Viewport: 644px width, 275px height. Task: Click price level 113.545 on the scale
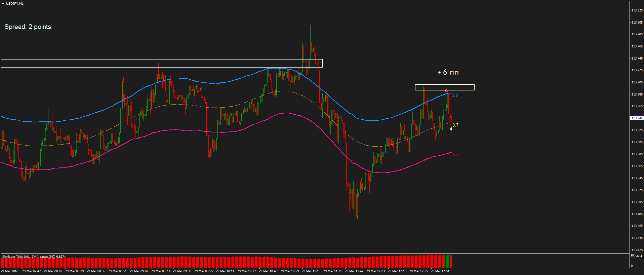[637, 178]
